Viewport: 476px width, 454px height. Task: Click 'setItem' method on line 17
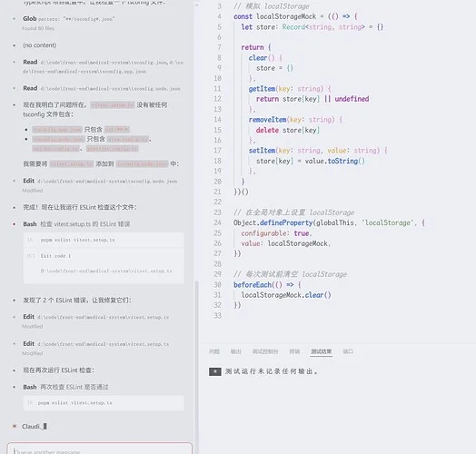click(262, 151)
